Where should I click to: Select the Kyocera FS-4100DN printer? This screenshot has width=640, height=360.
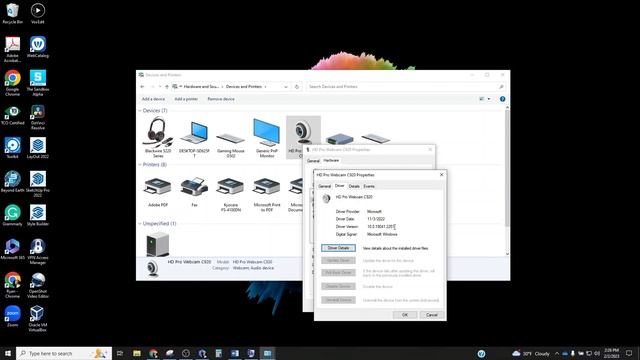231,194
